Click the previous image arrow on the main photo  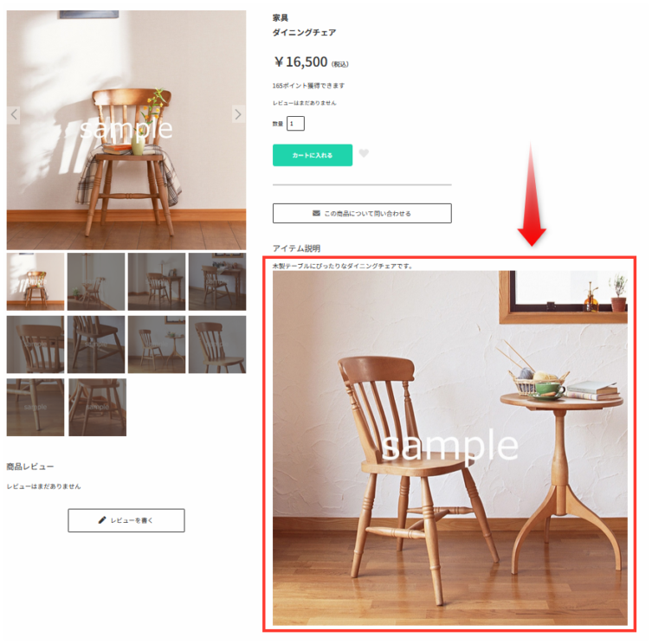(14, 115)
